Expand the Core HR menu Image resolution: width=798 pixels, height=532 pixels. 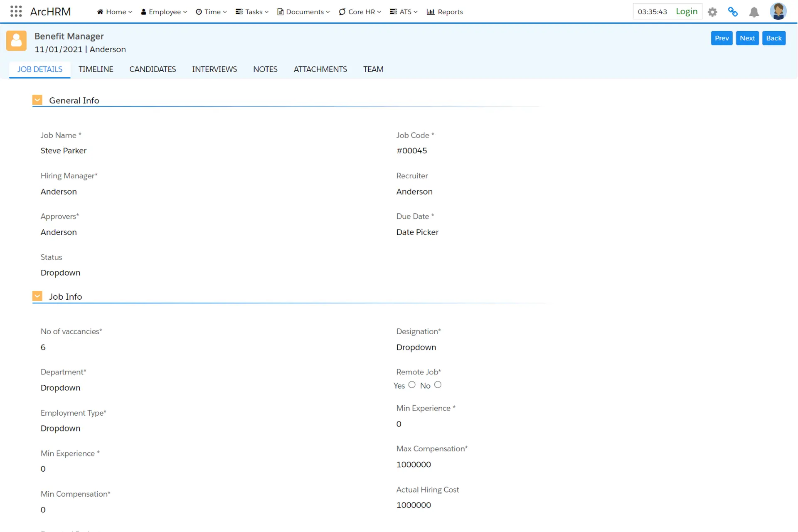[x=360, y=12]
